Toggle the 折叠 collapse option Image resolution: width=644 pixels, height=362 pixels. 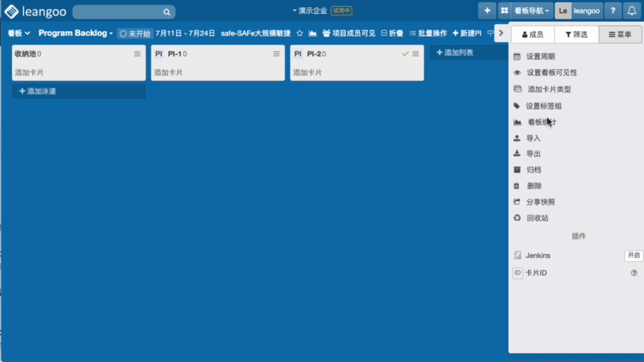point(392,33)
